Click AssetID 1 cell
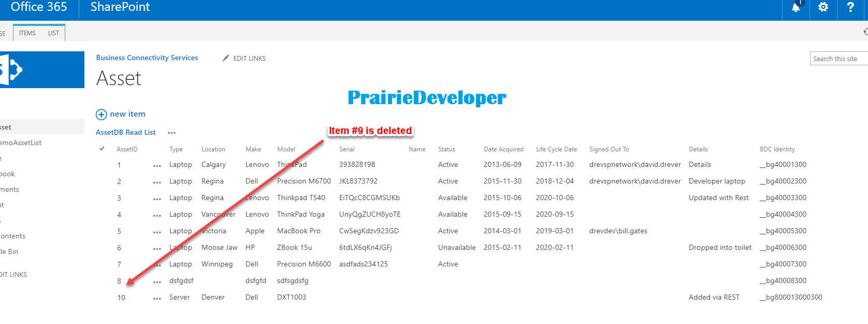 [x=119, y=165]
